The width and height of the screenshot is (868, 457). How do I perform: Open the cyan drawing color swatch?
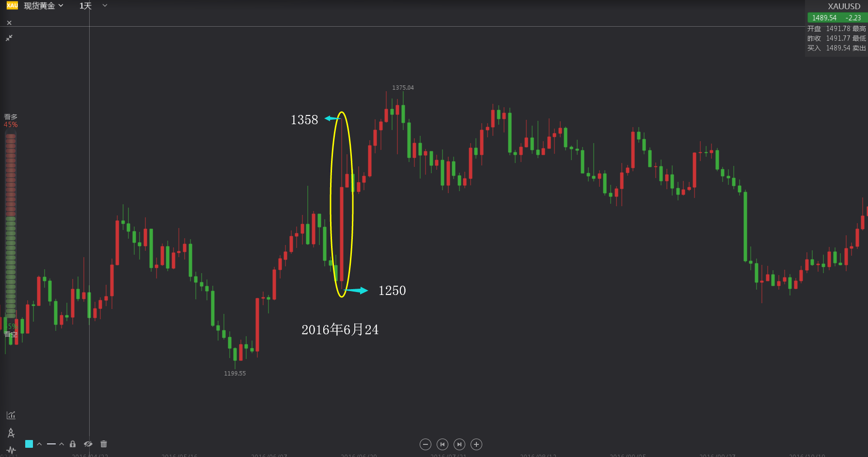tap(29, 444)
